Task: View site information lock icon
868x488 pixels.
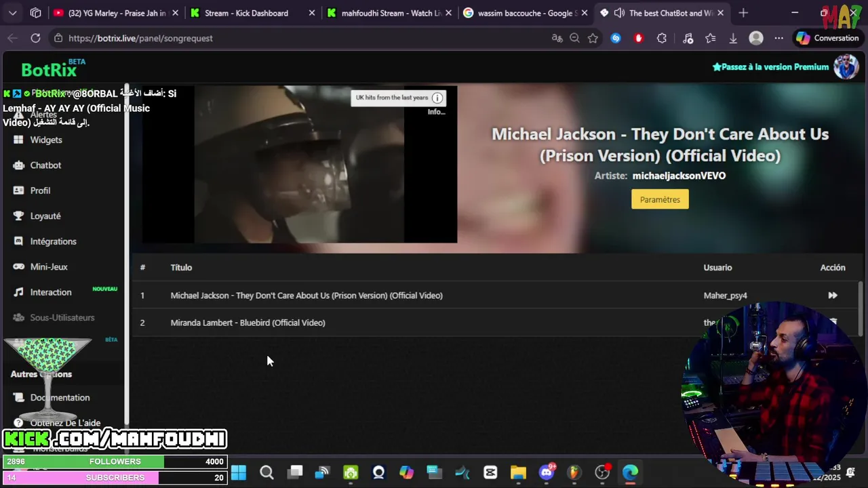Action: tap(58, 38)
